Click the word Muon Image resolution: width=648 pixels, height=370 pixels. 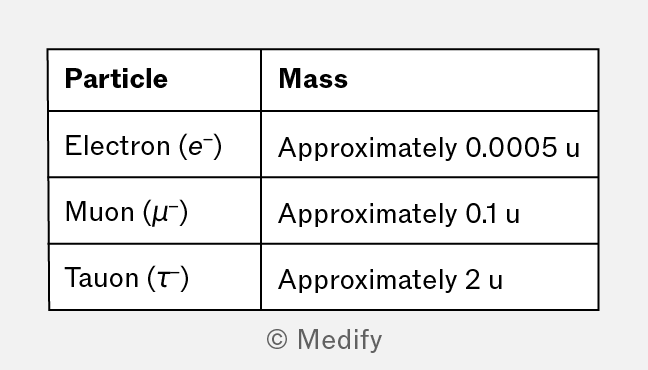[100, 212]
